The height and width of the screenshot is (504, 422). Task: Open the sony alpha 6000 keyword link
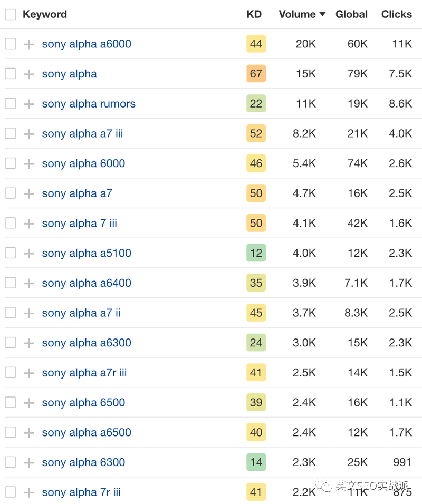click(x=83, y=163)
